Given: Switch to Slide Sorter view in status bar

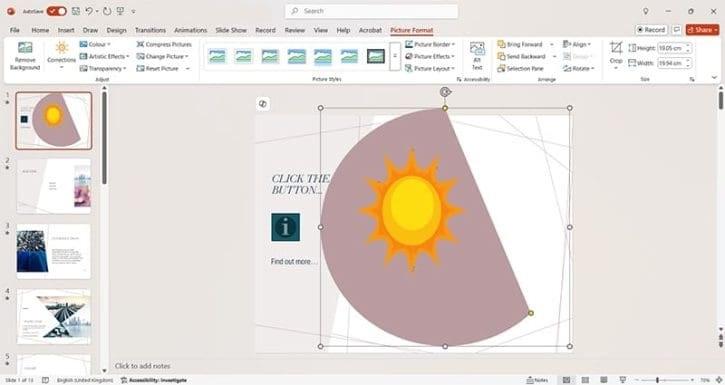Looking at the screenshot, I should click(585, 380).
